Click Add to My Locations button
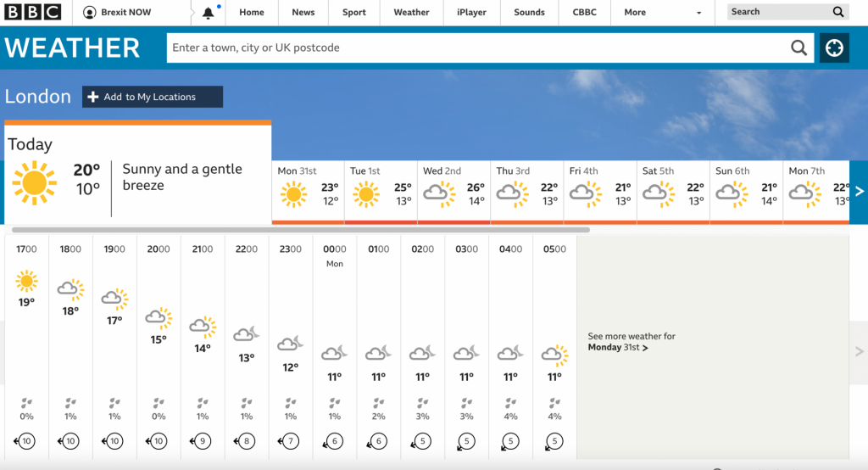Viewport: 868px width, 470px height. 153,97
